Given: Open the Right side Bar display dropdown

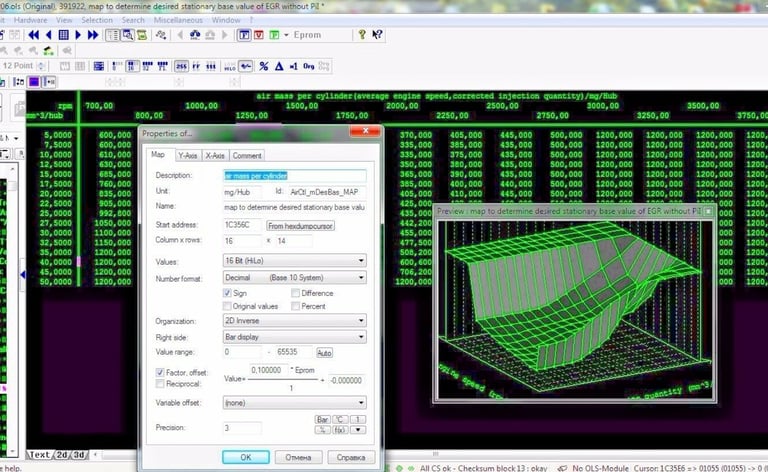Looking at the screenshot, I should (294, 337).
